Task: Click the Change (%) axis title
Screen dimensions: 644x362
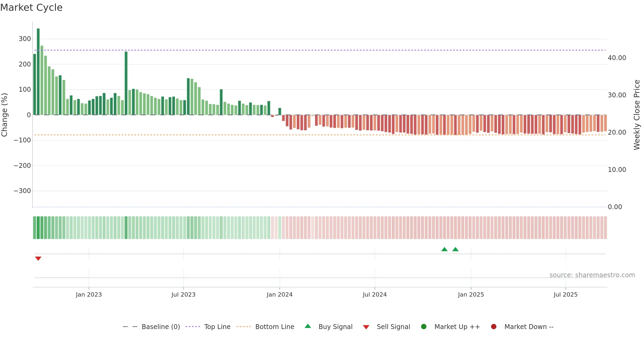Action: click(4, 115)
